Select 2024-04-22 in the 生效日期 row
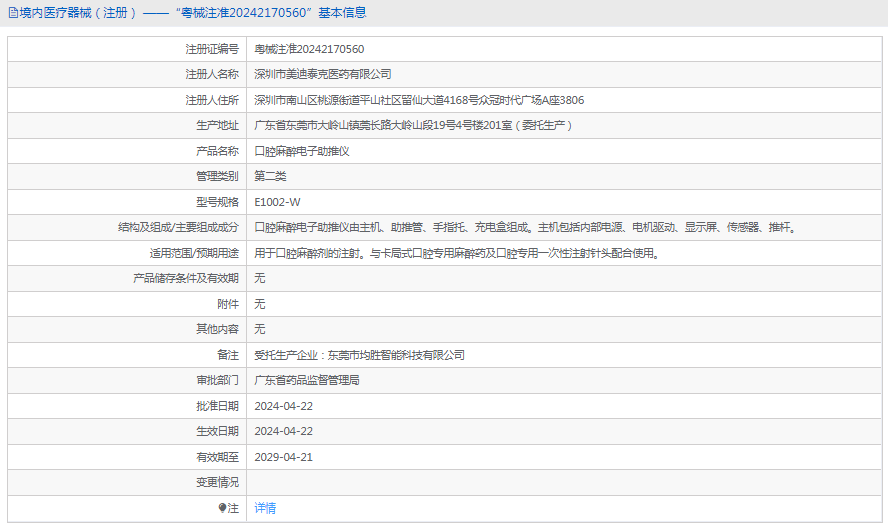Image resolution: width=888 pixels, height=528 pixels. [x=284, y=431]
